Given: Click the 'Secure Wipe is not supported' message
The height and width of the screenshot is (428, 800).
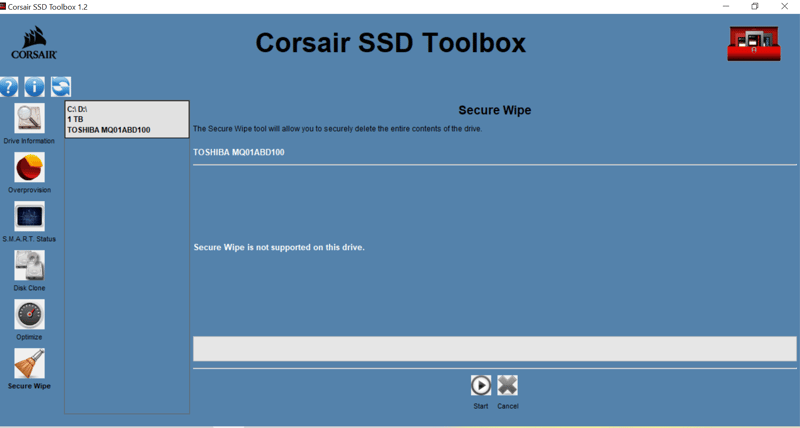Looking at the screenshot, I should pyautogui.click(x=279, y=247).
